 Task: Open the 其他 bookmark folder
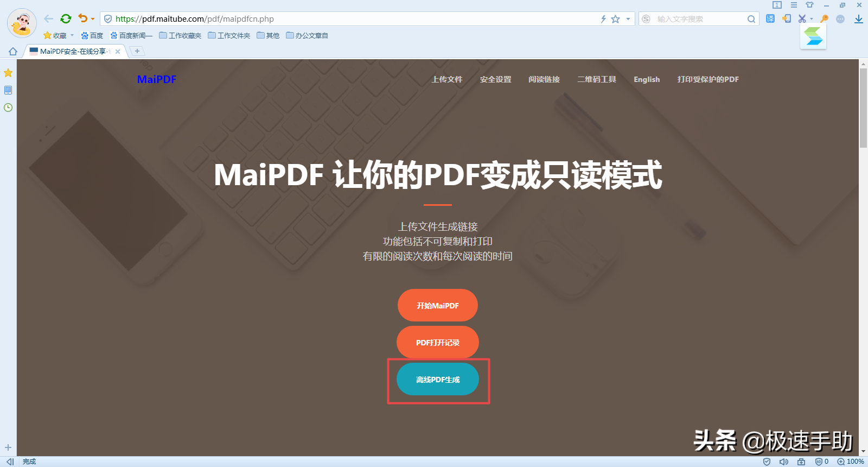pyautogui.click(x=268, y=35)
